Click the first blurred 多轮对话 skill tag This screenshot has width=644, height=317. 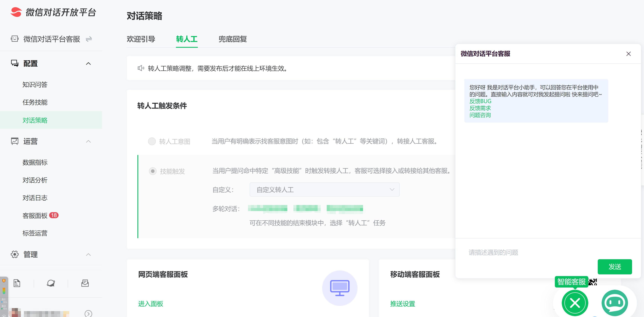coord(267,208)
